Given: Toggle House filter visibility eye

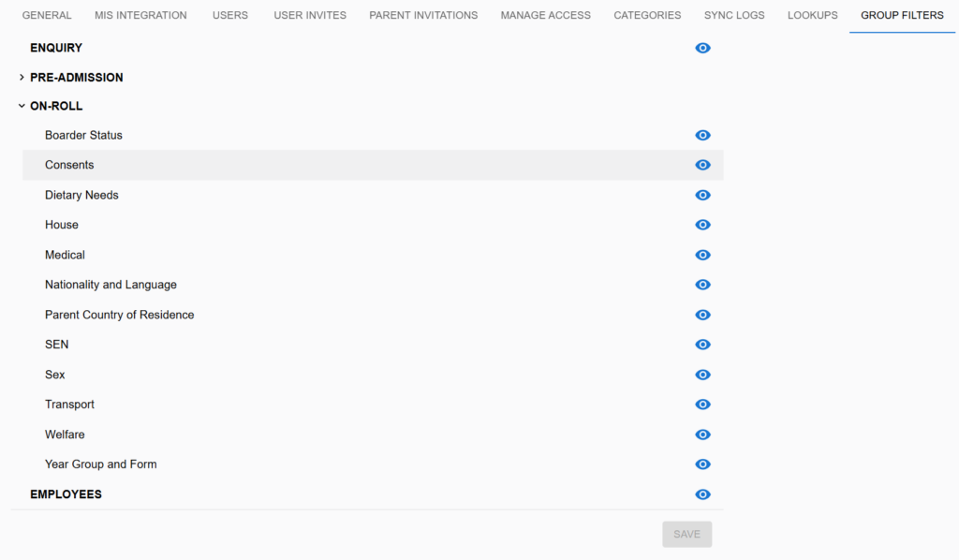Looking at the screenshot, I should pyautogui.click(x=702, y=225).
